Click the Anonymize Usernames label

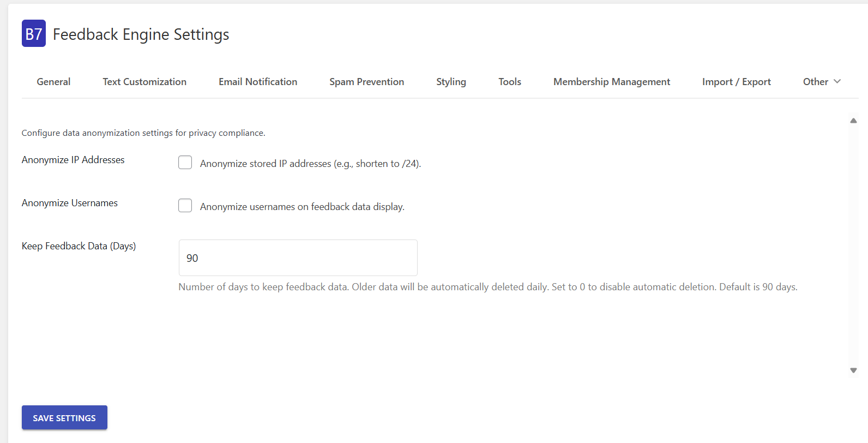70,203
